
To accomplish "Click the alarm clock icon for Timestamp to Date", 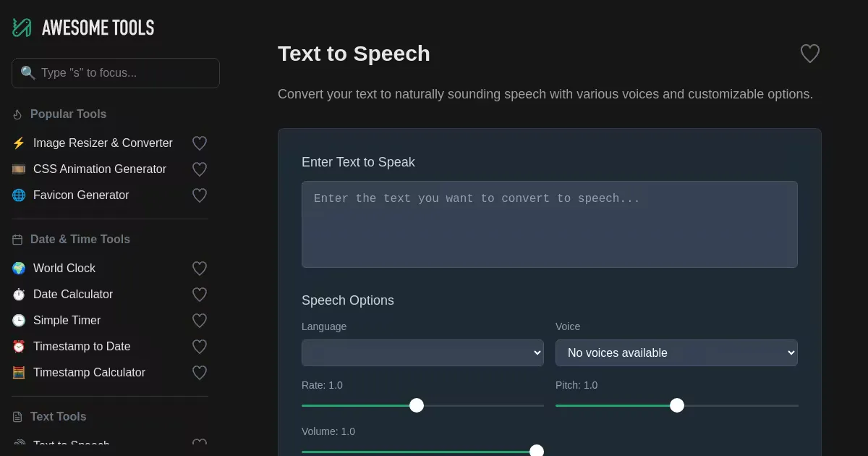I will pos(19,347).
